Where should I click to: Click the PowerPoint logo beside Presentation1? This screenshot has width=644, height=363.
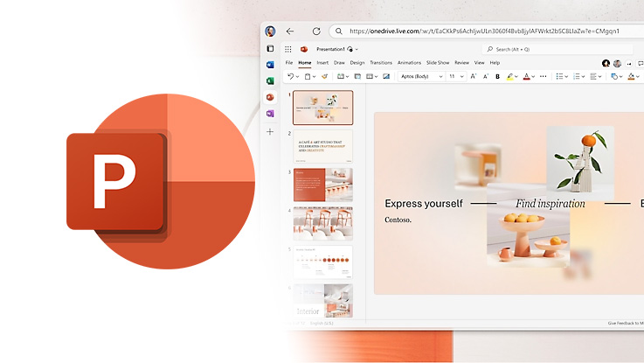point(304,49)
